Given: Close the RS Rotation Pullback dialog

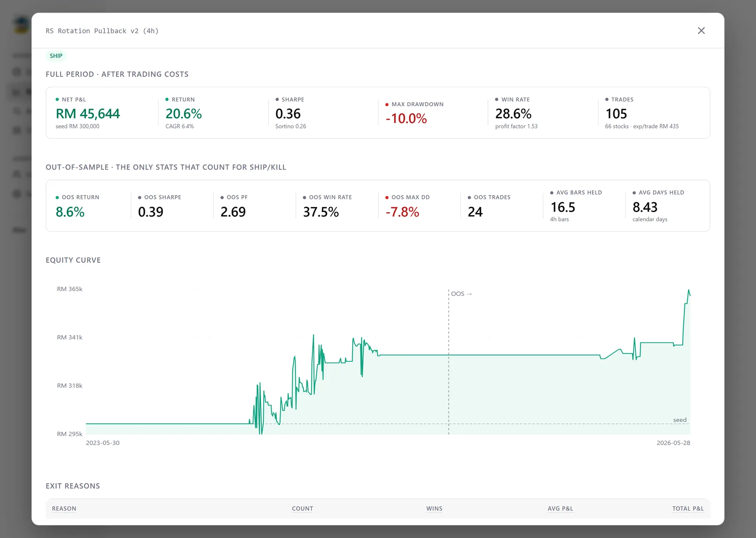Looking at the screenshot, I should point(701,31).
